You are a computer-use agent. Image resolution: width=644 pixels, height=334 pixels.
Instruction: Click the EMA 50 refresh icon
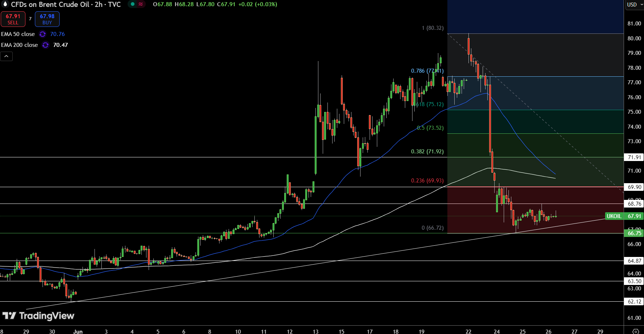coord(43,34)
